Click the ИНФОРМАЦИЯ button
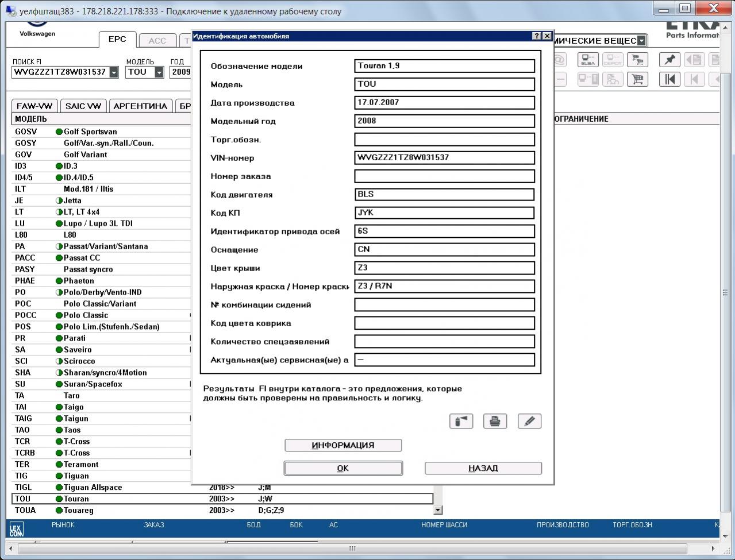Viewport: 735px width, 560px height. tap(343, 445)
